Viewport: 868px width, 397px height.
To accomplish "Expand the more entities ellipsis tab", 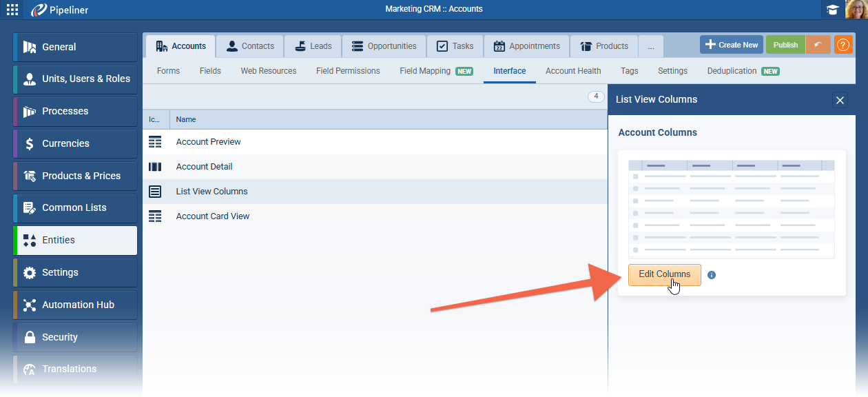I will pos(651,46).
